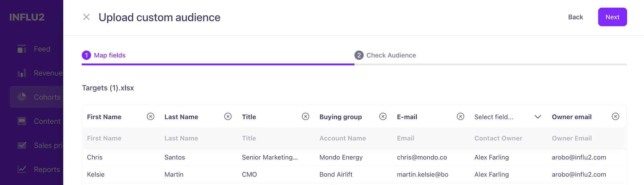Click arobo@influ2.com in Kelsie's row
Viewport: 644px width, 185px height.
(x=579, y=174)
